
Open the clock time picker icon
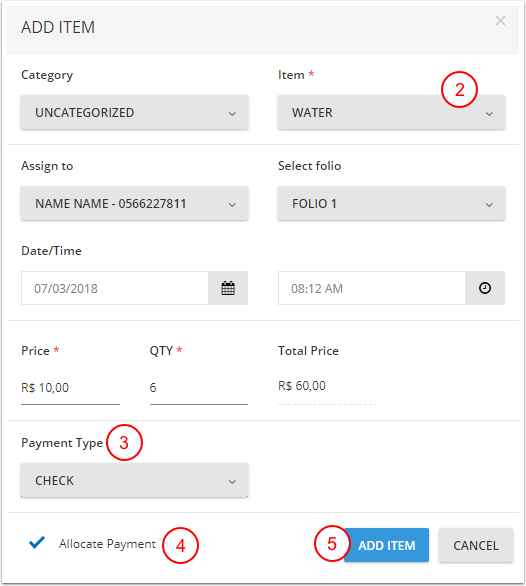click(485, 288)
